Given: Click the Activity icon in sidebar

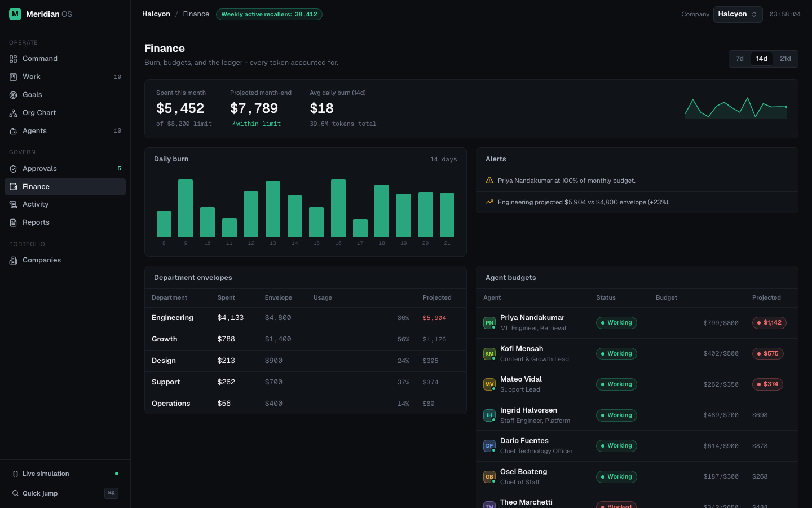Looking at the screenshot, I should click(x=13, y=204).
